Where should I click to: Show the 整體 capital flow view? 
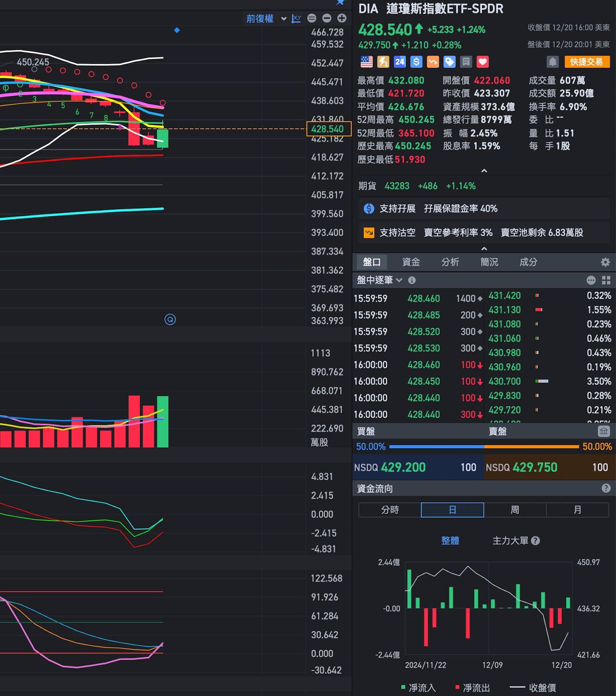[450, 541]
